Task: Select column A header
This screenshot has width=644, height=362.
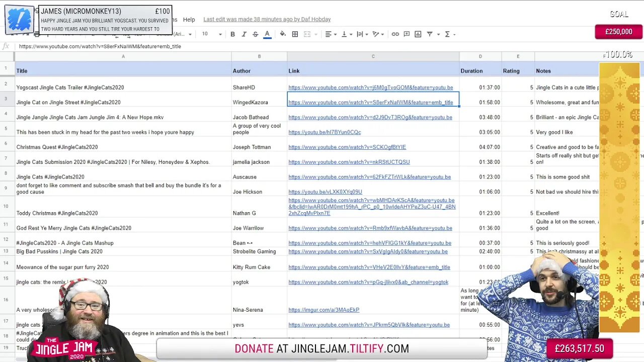Action: [x=123, y=56]
